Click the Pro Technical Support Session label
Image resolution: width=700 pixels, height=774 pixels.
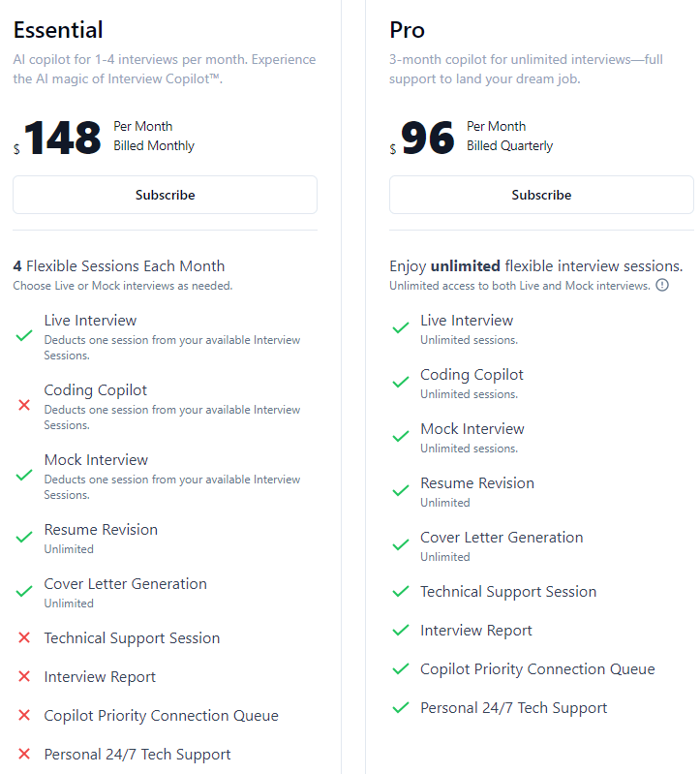(x=508, y=591)
